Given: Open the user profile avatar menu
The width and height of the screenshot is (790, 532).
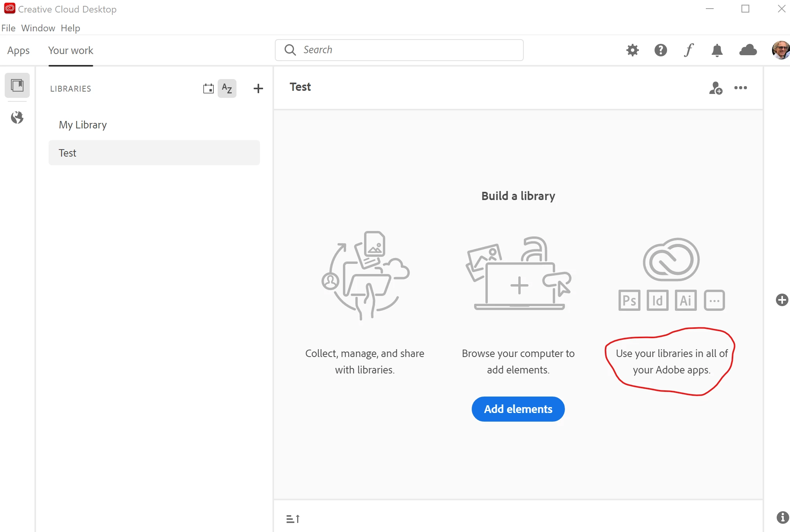Looking at the screenshot, I should 781,50.
